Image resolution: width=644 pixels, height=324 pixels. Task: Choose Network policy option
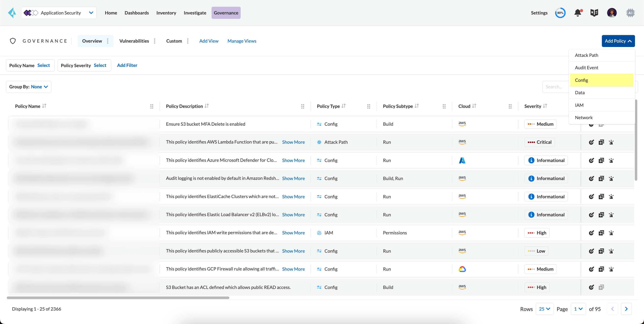tap(601, 118)
